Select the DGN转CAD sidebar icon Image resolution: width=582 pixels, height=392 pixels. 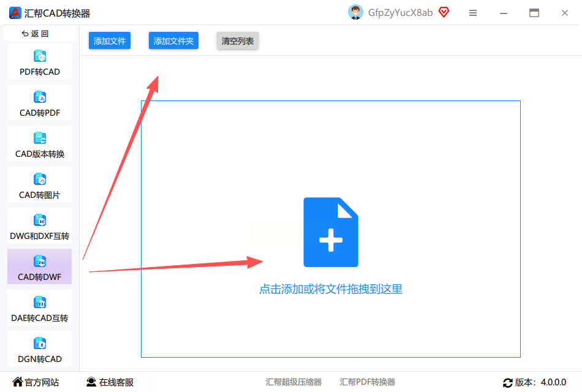[x=40, y=344]
